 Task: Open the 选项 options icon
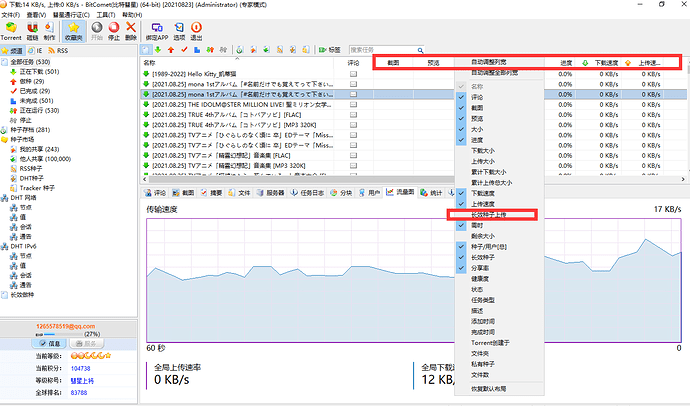click(179, 31)
